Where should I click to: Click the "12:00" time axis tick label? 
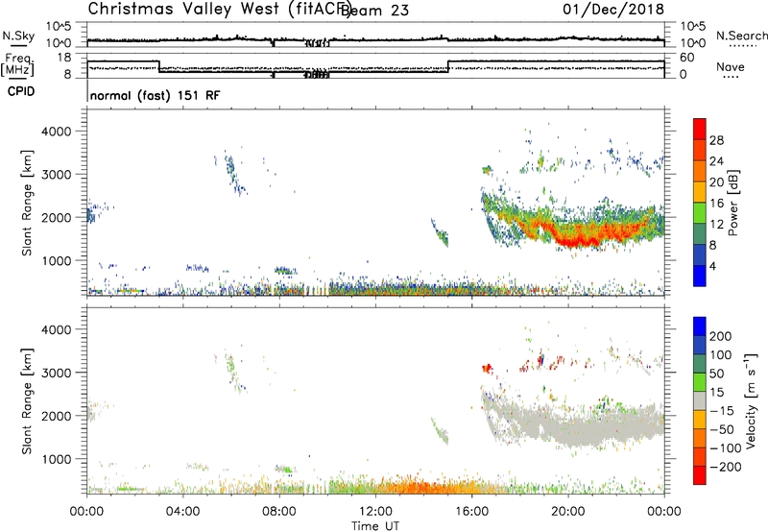(x=375, y=512)
